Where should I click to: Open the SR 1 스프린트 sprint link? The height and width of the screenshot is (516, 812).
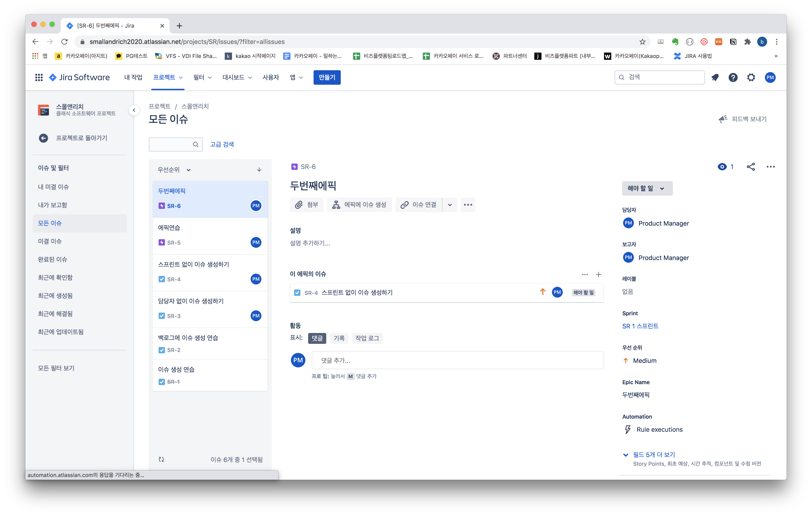tap(640, 326)
